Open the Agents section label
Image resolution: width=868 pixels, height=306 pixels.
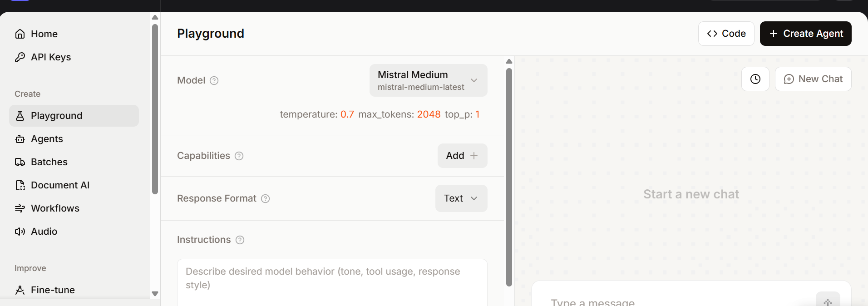pos(47,139)
